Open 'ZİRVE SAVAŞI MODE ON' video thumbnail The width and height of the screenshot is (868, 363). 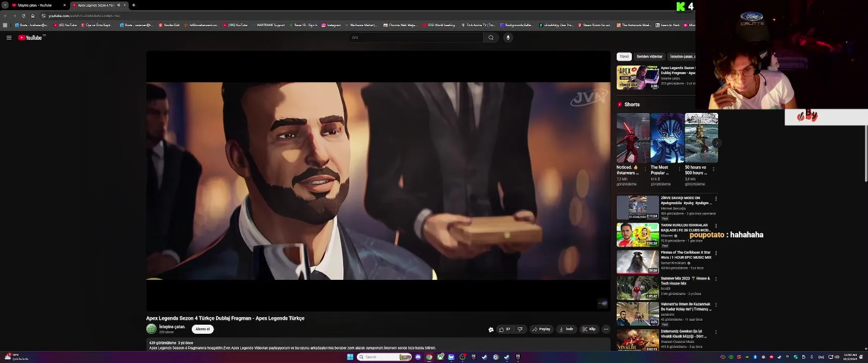tap(638, 207)
